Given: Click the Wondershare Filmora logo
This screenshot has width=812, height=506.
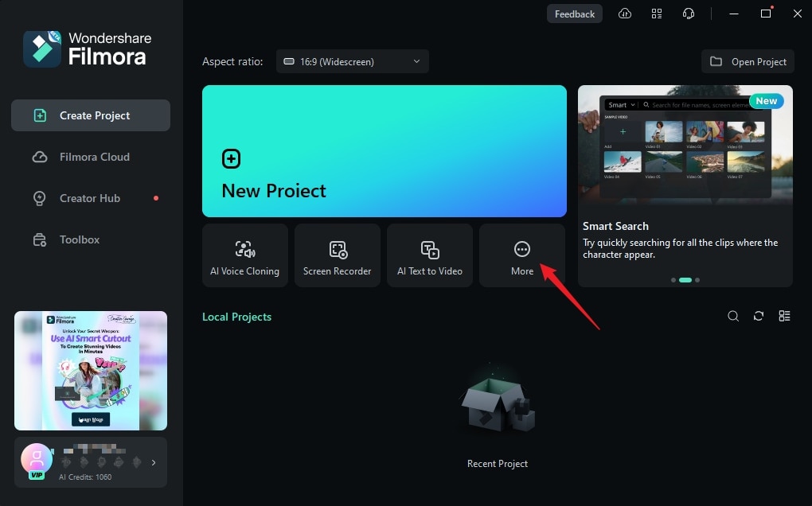Looking at the screenshot, I should click(87, 49).
